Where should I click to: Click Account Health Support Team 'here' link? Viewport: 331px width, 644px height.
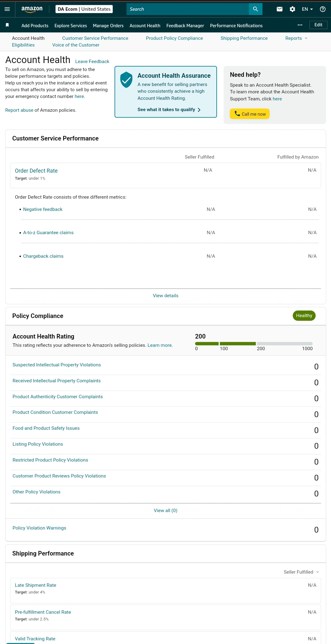tap(277, 99)
